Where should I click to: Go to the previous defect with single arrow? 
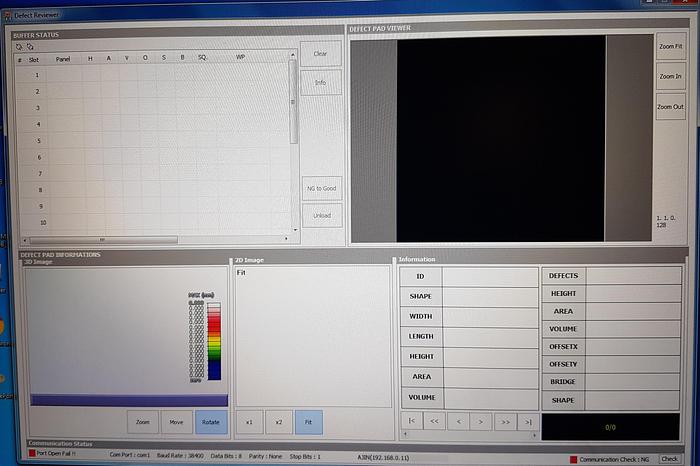click(458, 423)
